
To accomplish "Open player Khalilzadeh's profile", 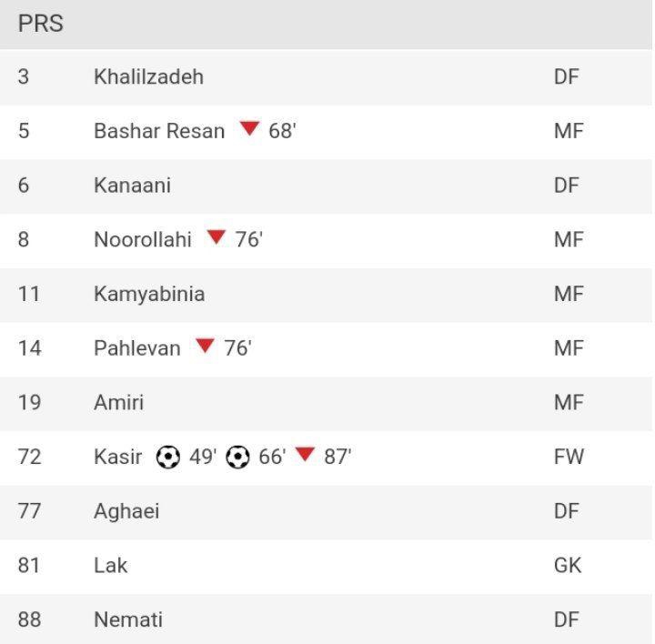I will (x=148, y=76).
